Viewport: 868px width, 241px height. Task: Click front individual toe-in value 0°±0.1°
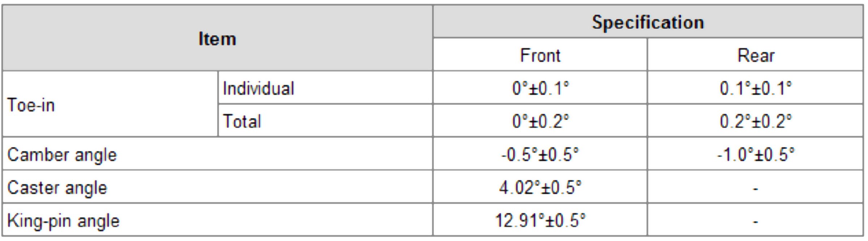click(x=540, y=88)
